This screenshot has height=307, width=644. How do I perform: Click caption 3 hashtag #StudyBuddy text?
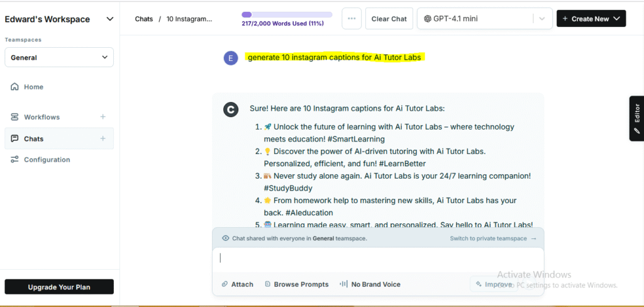[x=288, y=188]
